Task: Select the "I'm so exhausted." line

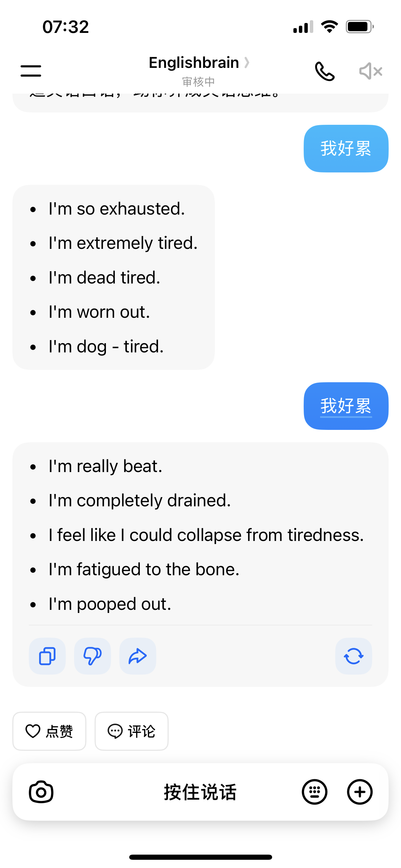Action: [x=117, y=209]
